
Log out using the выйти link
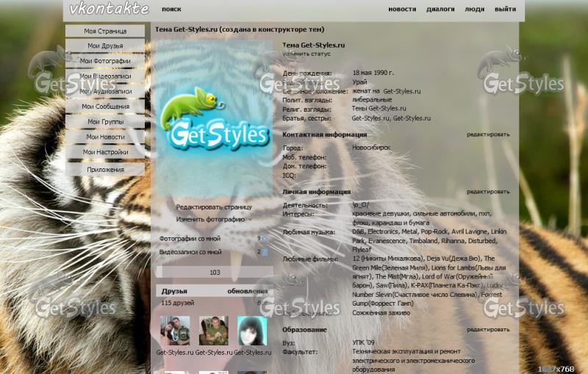point(505,10)
